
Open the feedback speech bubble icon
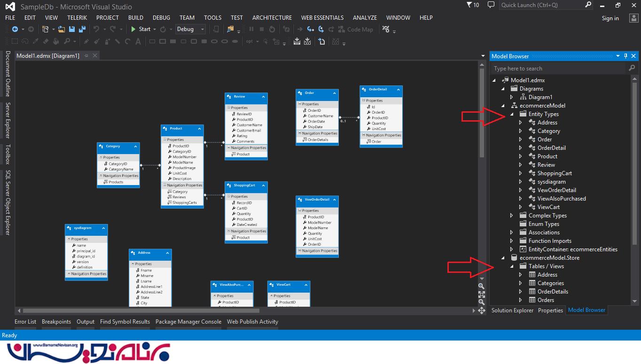491,5
